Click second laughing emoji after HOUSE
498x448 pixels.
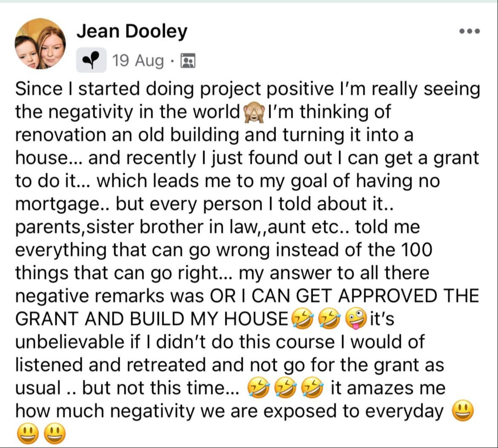330,318
